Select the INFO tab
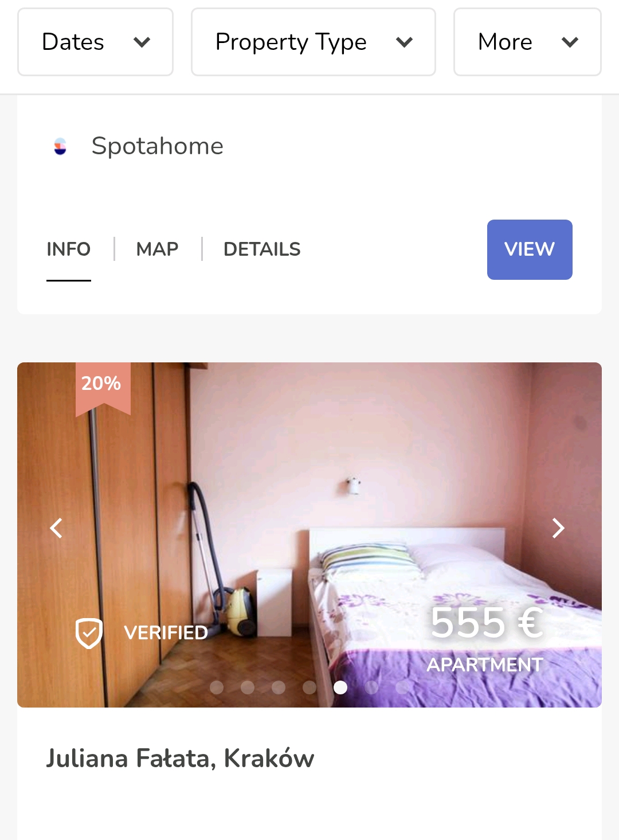Screen dimensions: 619x840 [69, 249]
